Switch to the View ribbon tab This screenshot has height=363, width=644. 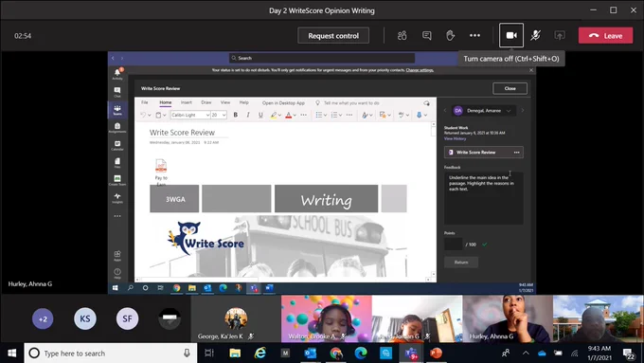point(225,102)
